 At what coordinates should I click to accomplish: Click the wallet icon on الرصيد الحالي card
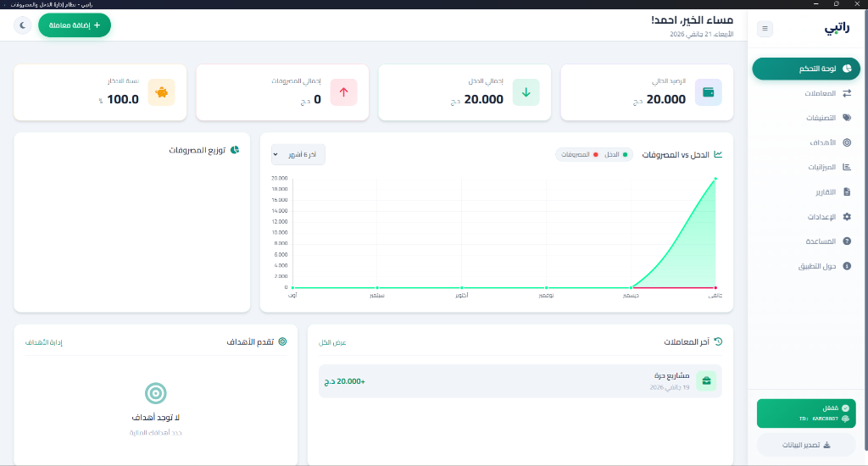tap(708, 92)
